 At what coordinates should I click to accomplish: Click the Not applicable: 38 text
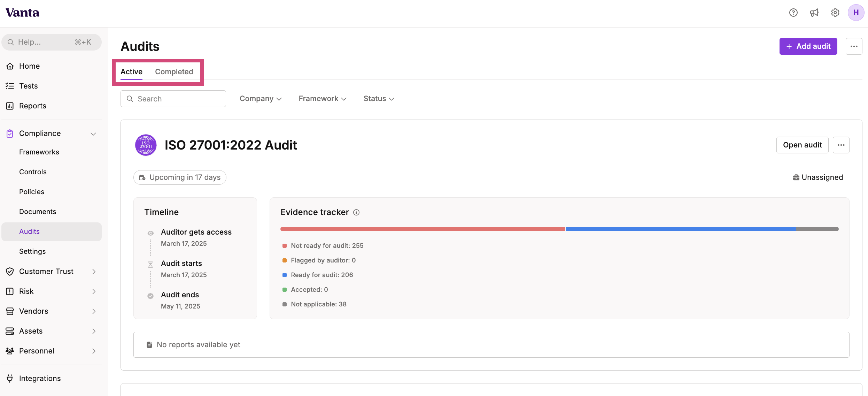[319, 304]
